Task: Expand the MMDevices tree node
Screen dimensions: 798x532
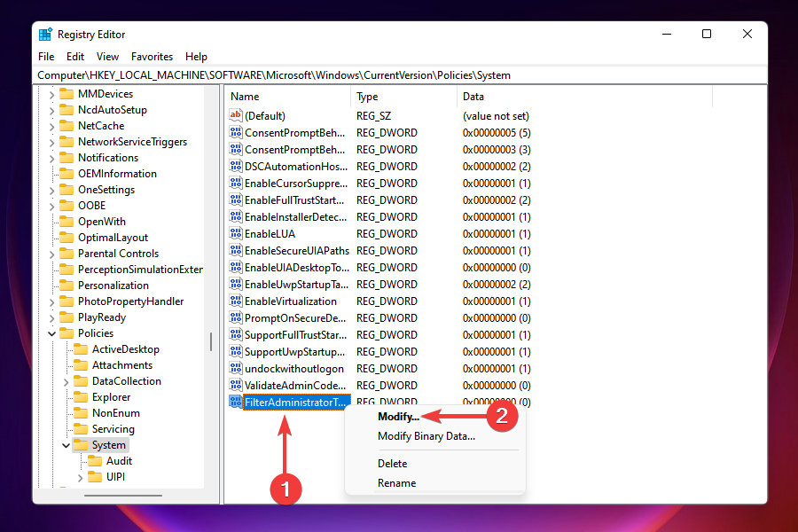Action: pyautogui.click(x=51, y=94)
